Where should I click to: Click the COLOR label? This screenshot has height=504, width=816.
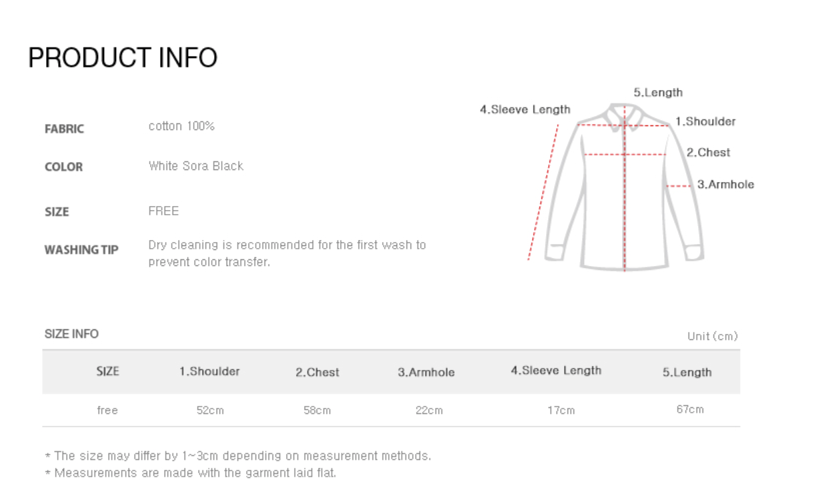click(x=63, y=167)
